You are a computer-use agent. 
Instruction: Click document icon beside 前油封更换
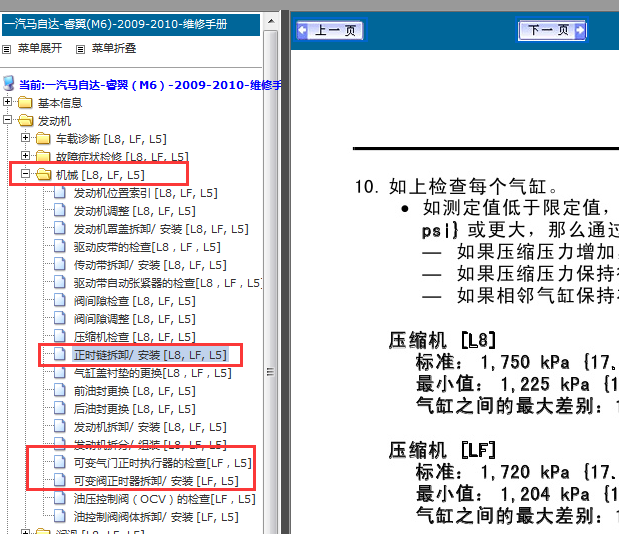(x=60, y=390)
